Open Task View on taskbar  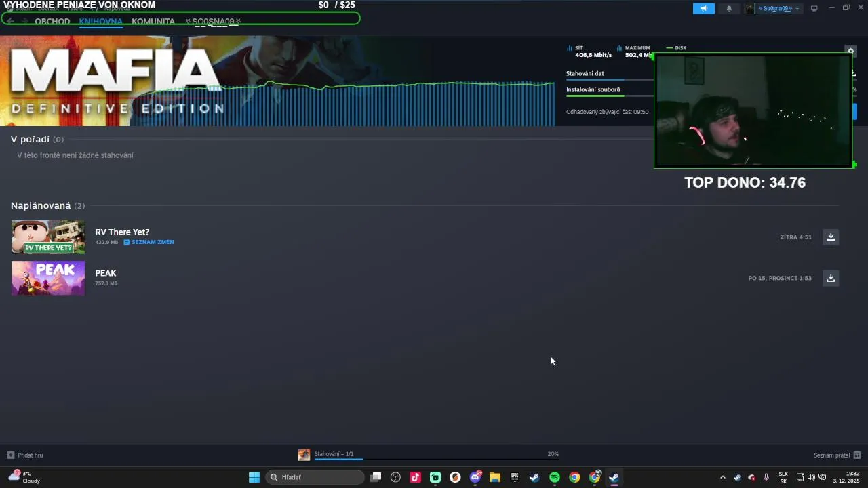pyautogui.click(x=376, y=477)
